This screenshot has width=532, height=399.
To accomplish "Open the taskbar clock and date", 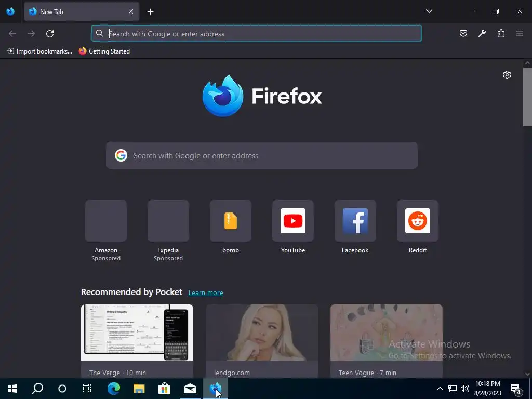I will (x=487, y=389).
